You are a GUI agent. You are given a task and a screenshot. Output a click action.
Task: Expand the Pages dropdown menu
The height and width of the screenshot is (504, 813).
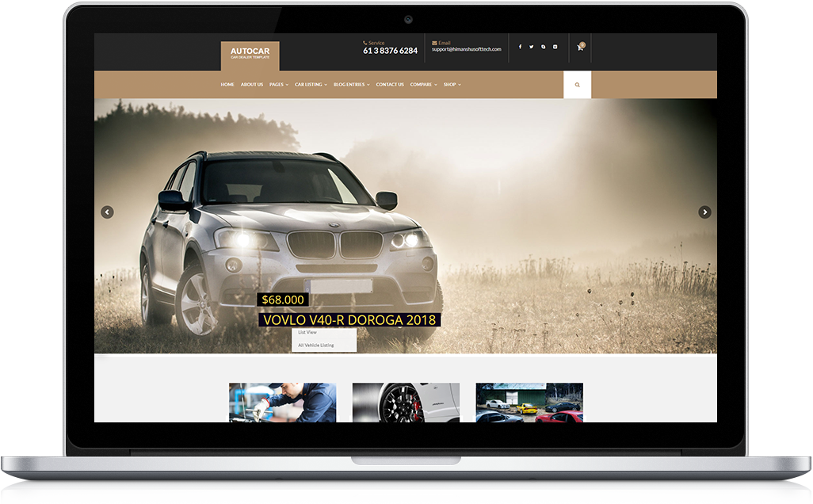click(x=278, y=85)
